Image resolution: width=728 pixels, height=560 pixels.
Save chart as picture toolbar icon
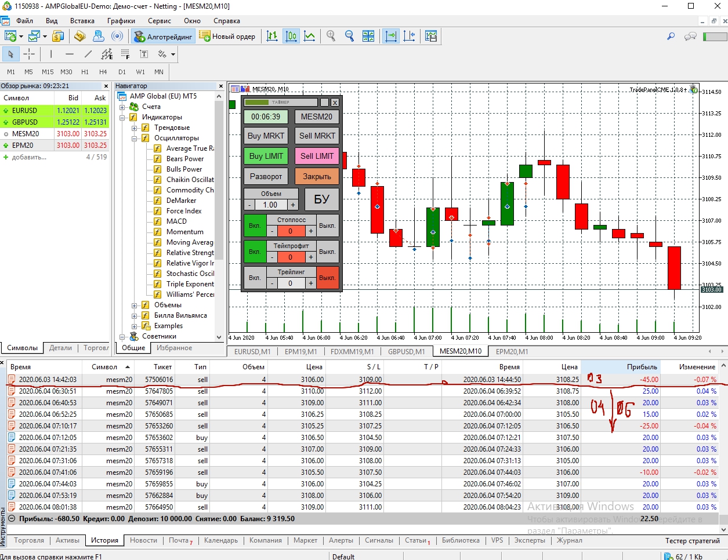430,37
